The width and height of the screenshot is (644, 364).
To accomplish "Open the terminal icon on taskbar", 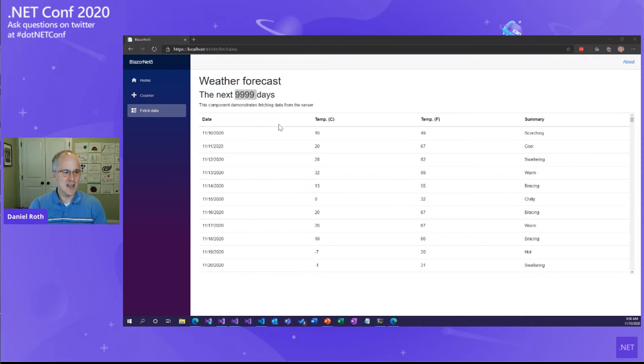I will pyautogui.click(x=380, y=321).
